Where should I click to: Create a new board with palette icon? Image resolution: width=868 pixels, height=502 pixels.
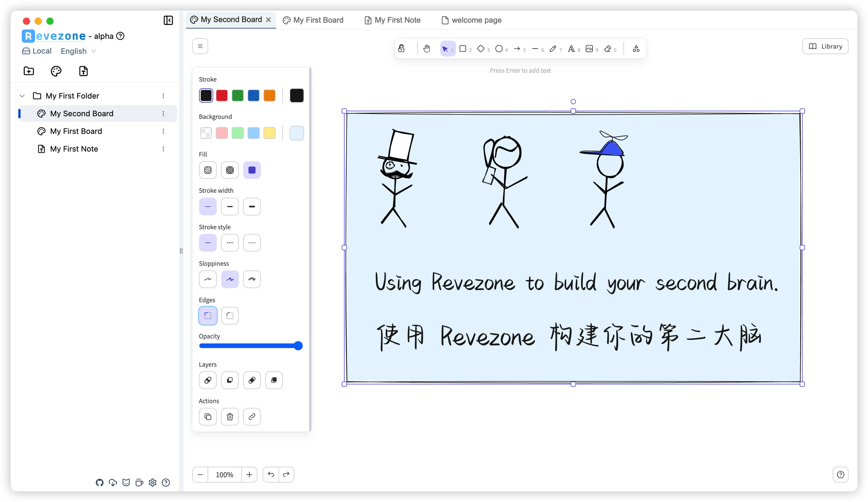56,71
